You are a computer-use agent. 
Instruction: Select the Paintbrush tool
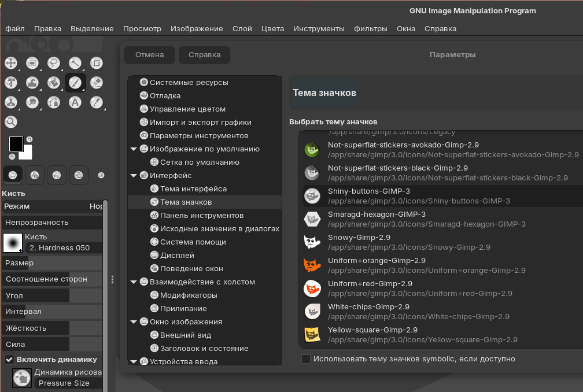[x=75, y=83]
